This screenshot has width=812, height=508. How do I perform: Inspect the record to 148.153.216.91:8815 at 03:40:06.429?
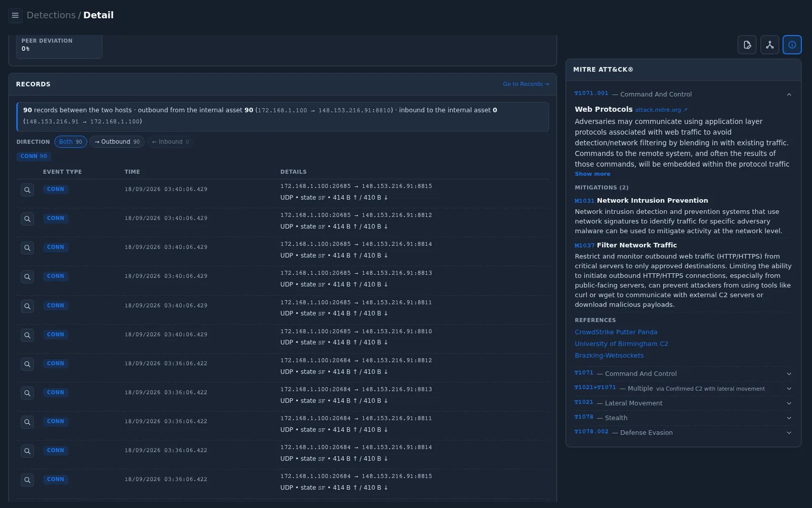[x=27, y=190]
